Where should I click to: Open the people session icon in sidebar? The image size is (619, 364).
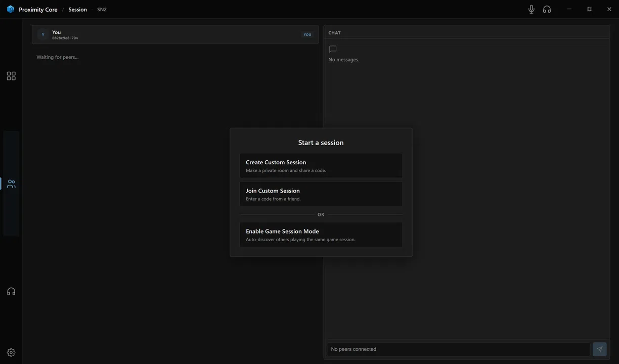11,184
